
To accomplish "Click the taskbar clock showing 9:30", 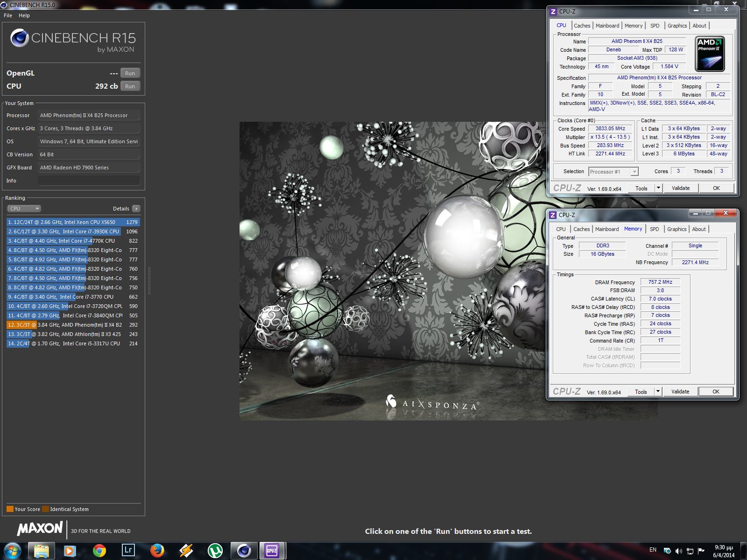I will click(724, 551).
